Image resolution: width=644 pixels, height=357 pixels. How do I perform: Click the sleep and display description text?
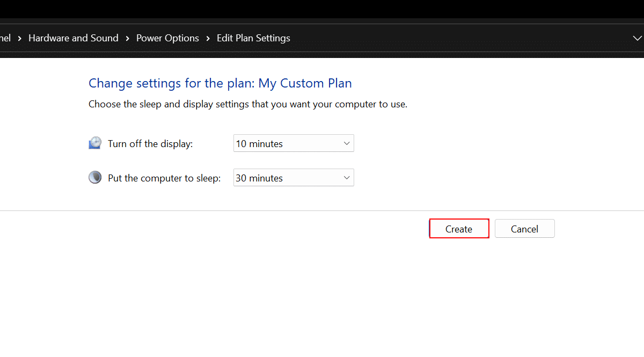tap(248, 104)
